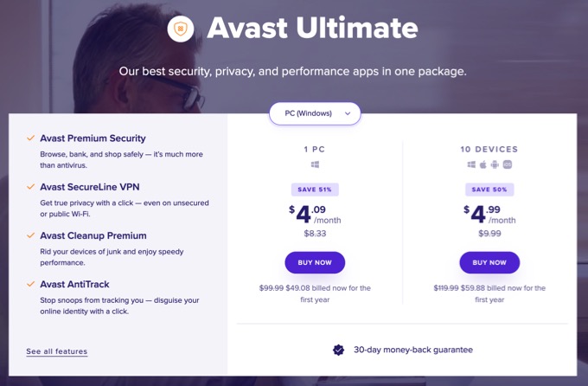Buy the 1 PC plan
The width and height of the screenshot is (588, 386).
coord(315,262)
